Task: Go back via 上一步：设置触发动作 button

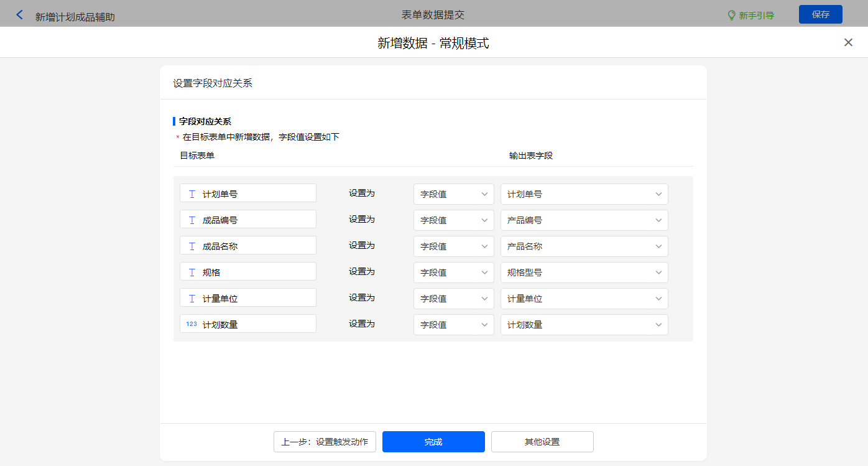Action: (325, 442)
